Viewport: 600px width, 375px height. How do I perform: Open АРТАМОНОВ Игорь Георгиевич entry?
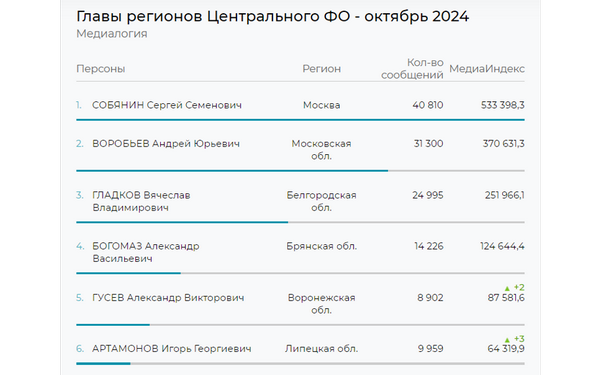click(x=171, y=349)
